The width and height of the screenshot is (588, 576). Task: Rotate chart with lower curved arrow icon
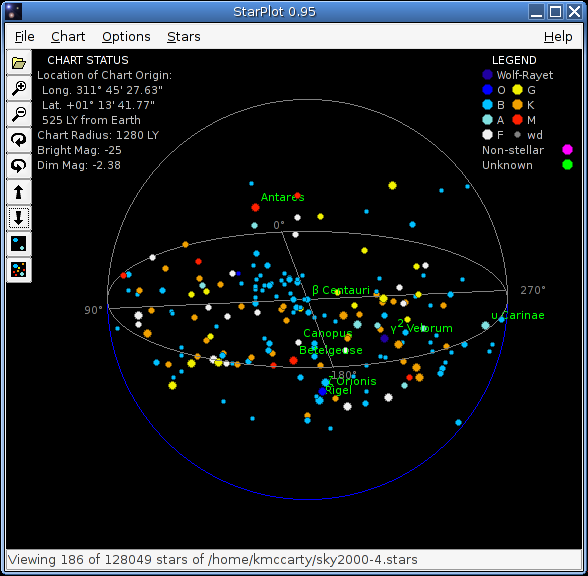(19, 165)
